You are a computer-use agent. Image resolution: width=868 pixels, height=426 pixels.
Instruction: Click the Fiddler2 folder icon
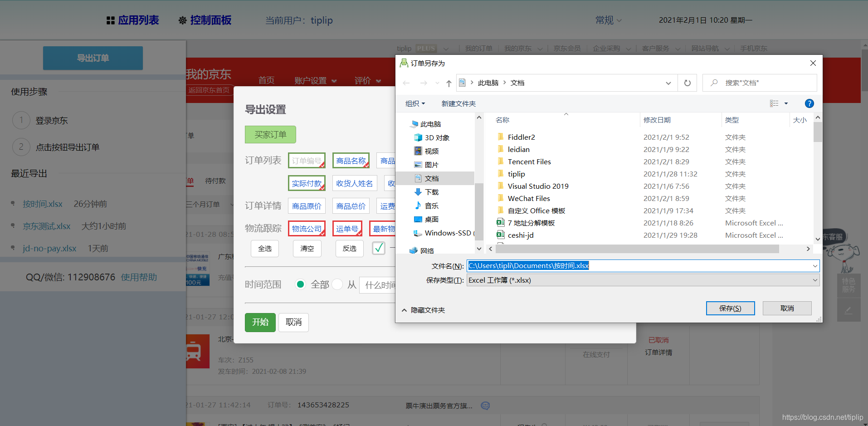point(501,137)
